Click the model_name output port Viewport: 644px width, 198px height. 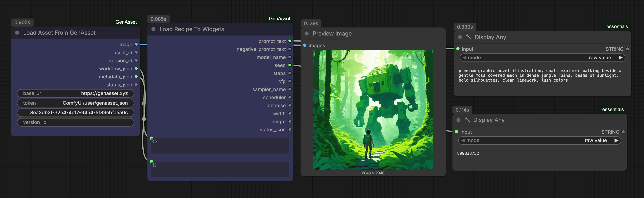(x=290, y=57)
